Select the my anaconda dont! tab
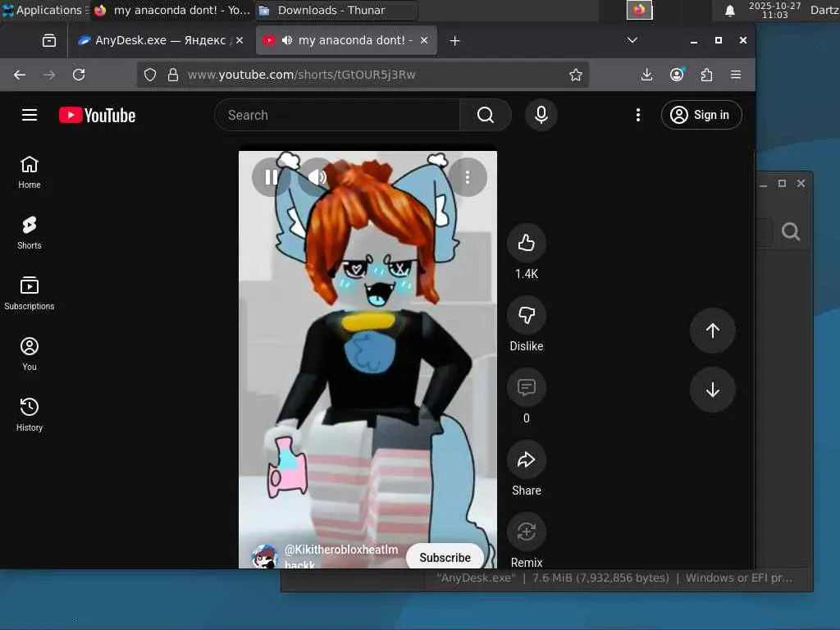Image resolution: width=840 pixels, height=630 pixels. pyautogui.click(x=347, y=40)
